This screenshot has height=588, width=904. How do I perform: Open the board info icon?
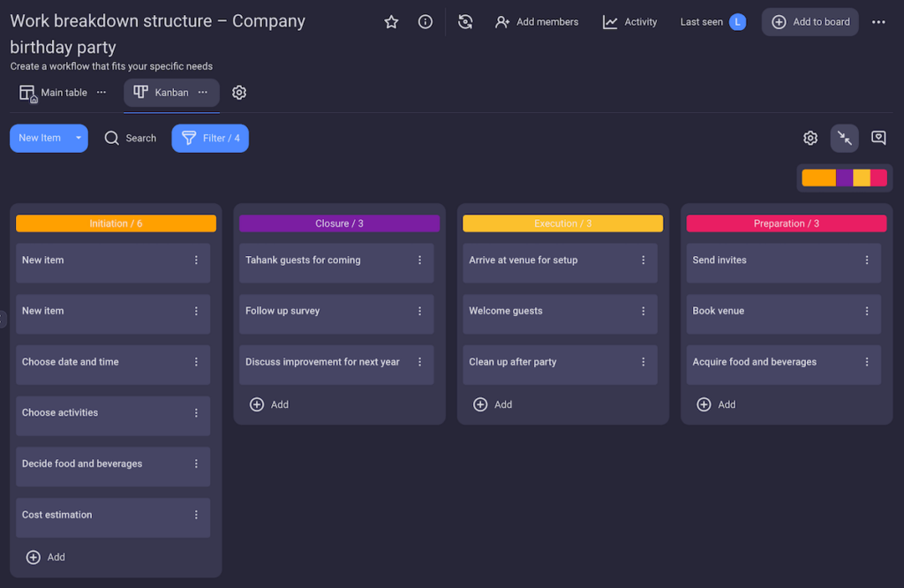(x=426, y=22)
